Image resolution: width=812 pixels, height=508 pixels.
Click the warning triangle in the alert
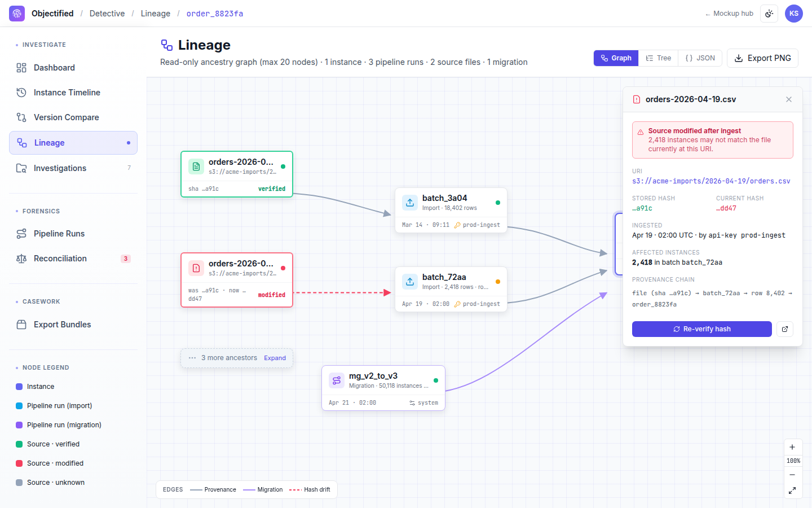point(641,132)
